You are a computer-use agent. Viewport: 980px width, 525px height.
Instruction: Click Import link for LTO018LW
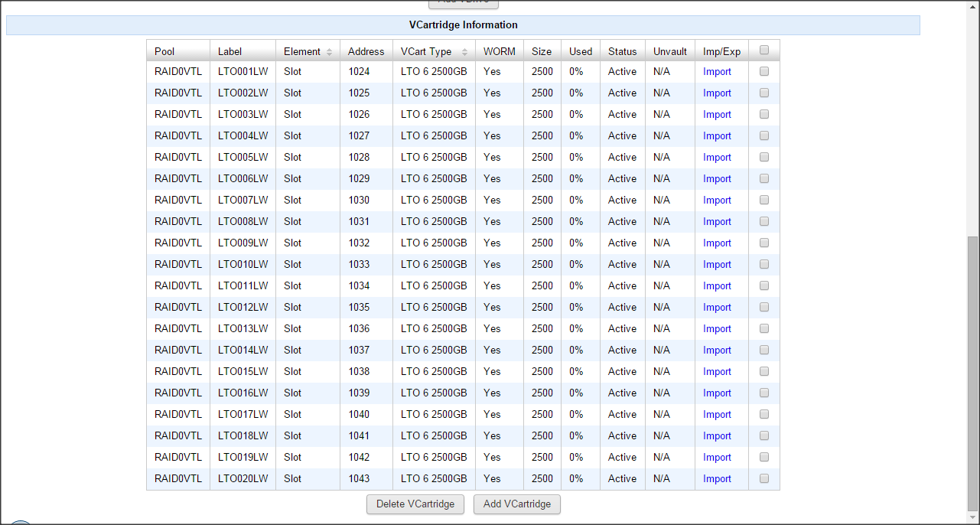point(717,436)
